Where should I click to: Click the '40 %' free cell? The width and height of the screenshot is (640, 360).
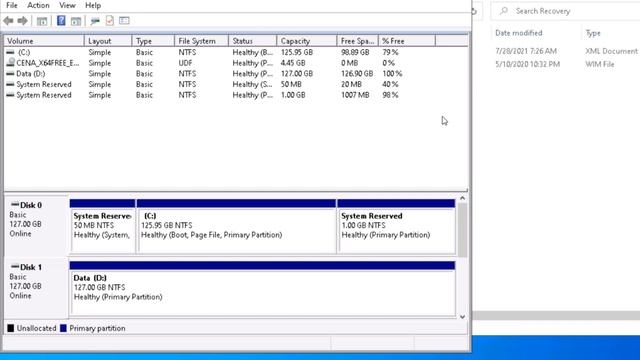point(390,84)
